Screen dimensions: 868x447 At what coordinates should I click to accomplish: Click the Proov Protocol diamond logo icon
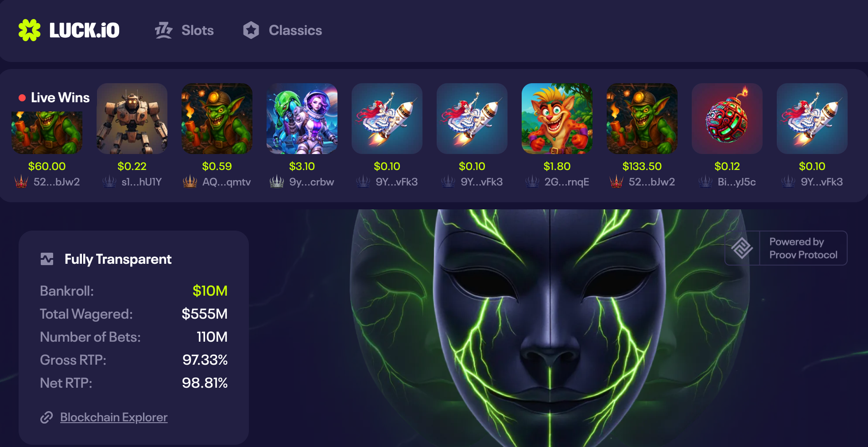point(742,248)
